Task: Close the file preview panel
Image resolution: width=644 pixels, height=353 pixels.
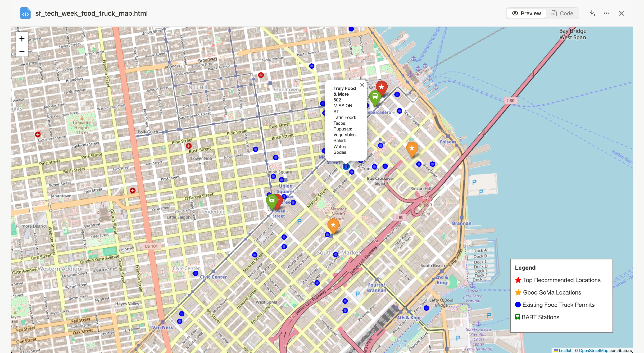Action: (x=621, y=13)
